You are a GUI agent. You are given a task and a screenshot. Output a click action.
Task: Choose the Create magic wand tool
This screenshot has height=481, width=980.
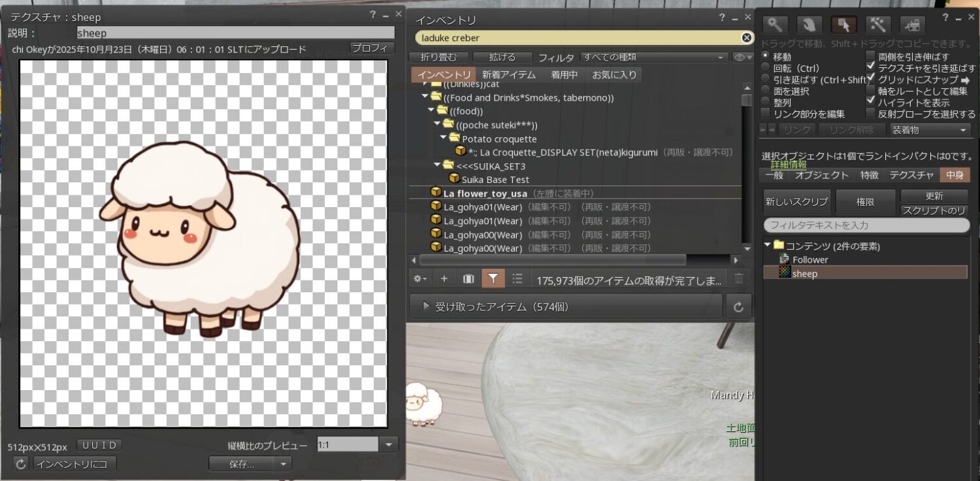[878, 25]
